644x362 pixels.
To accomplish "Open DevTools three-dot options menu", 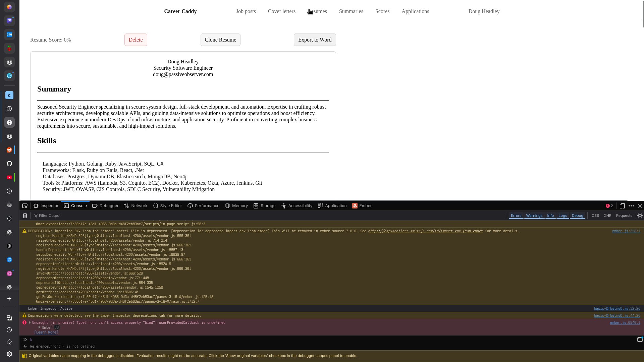I will click(x=631, y=206).
